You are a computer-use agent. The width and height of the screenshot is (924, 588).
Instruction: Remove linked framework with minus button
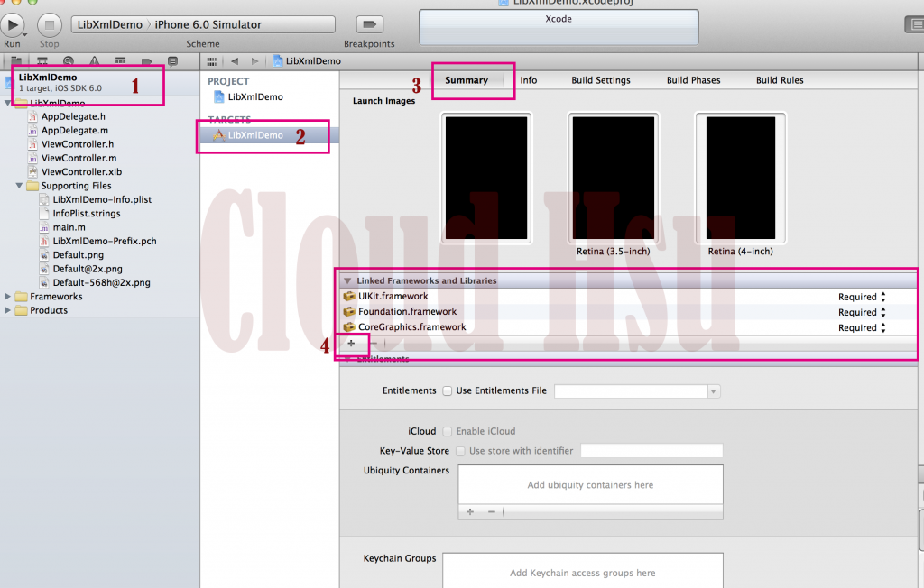coord(373,343)
